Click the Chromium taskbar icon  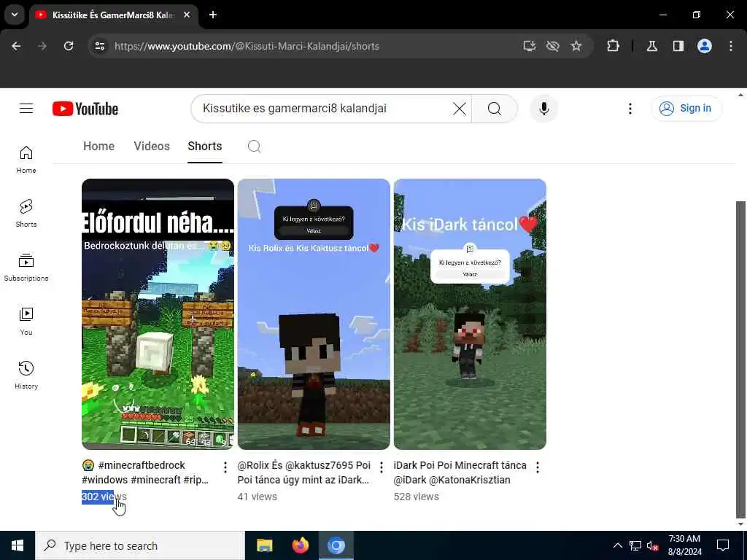click(336, 545)
